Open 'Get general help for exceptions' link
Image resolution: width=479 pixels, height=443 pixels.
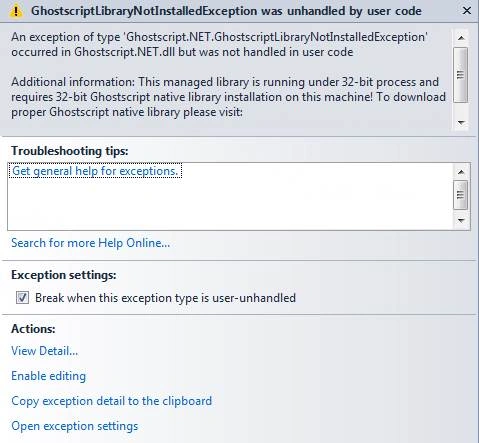click(95, 171)
